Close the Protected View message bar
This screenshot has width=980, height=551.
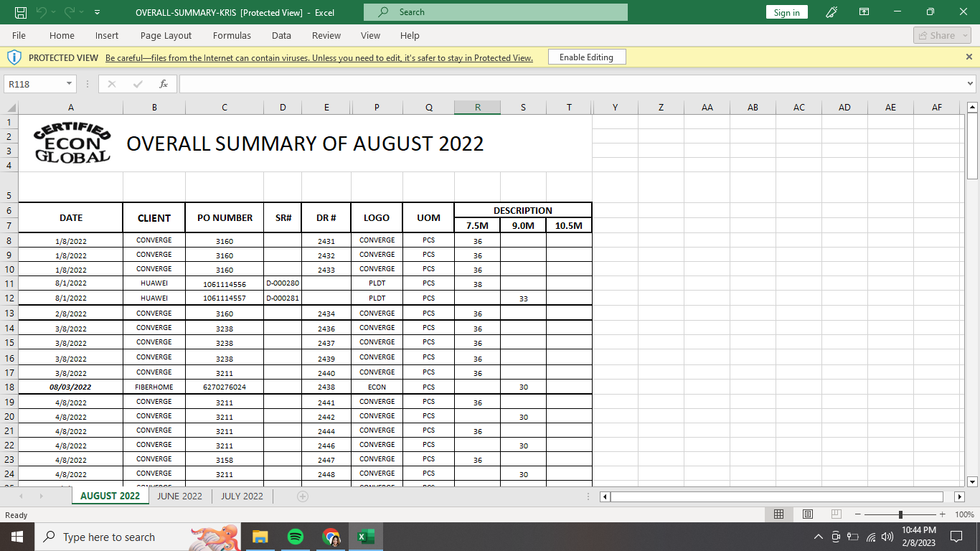969,57
